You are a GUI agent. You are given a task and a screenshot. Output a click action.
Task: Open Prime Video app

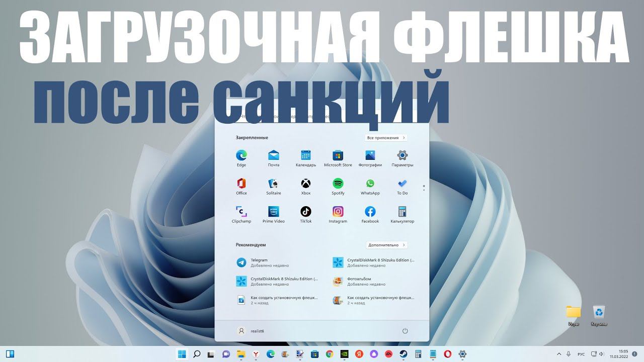point(274,214)
